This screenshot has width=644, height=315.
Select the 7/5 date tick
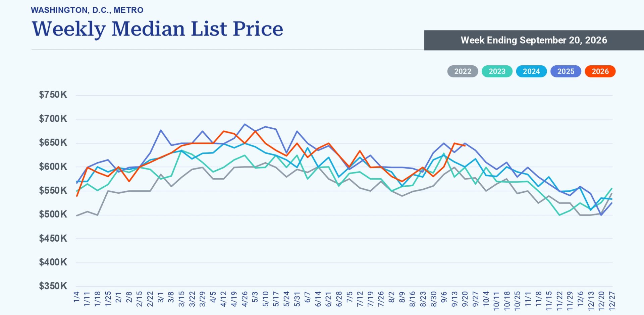350,297
